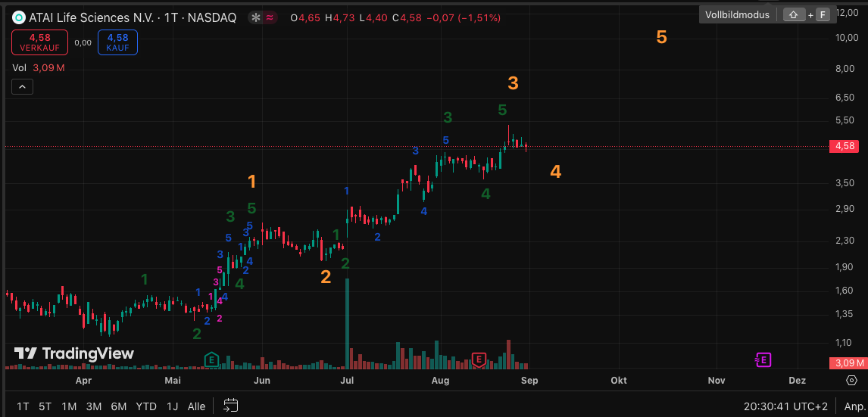868x417 pixels.
Task: Open the Go to date calendar icon
Action: point(231,406)
